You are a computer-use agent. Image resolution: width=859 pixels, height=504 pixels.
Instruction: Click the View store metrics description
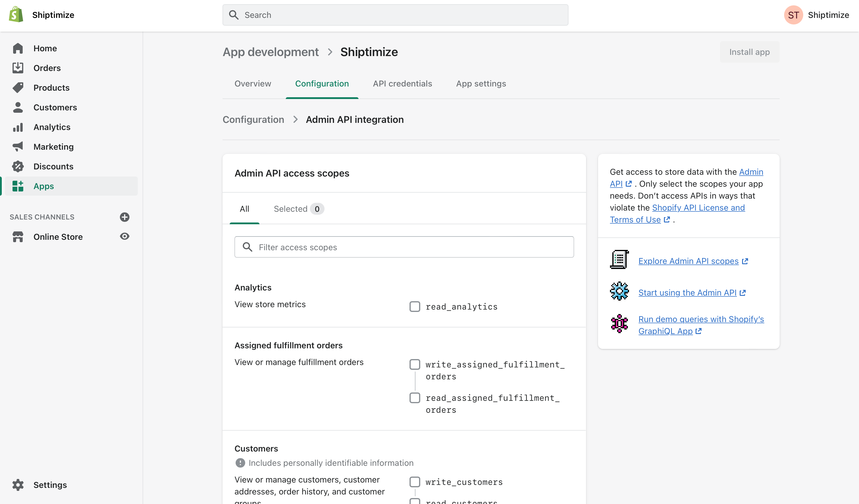pyautogui.click(x=270, y=304)
